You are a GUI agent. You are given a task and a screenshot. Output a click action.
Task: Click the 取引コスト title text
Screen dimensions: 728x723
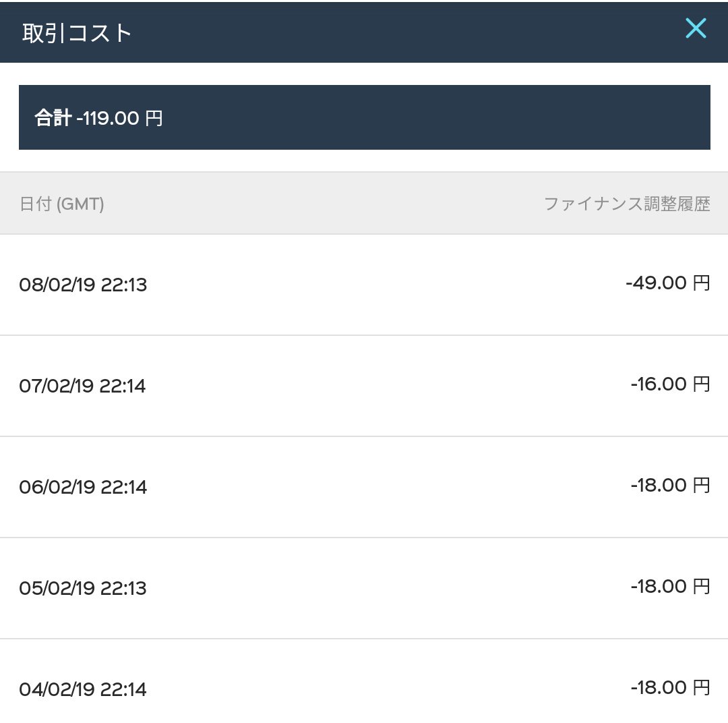tap(77, 33)
